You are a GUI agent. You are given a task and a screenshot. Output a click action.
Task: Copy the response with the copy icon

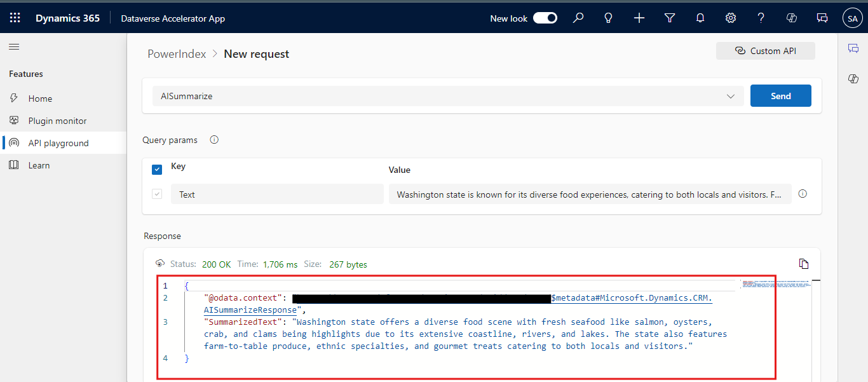tap(804, 264)
